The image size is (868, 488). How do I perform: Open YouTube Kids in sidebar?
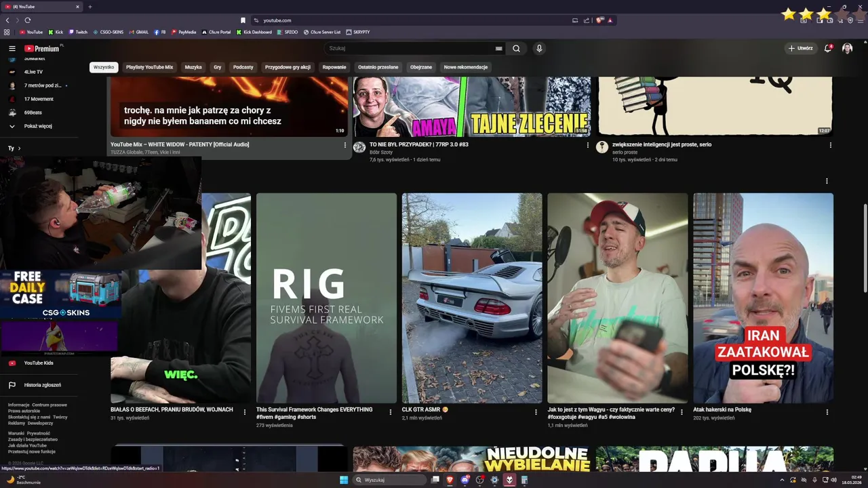(x=38, y=363)
